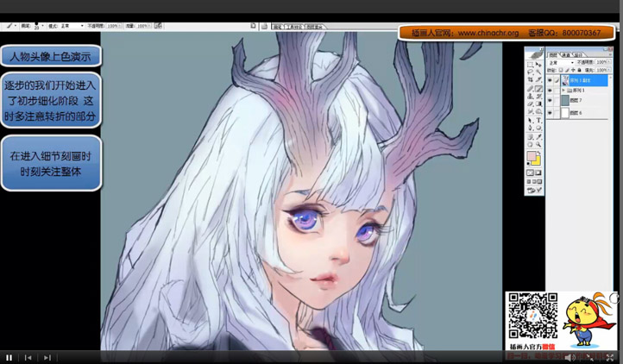Screen dimensions: 623x364
Task: Select the Lasso tool
Action: click(x=531, y=72)
